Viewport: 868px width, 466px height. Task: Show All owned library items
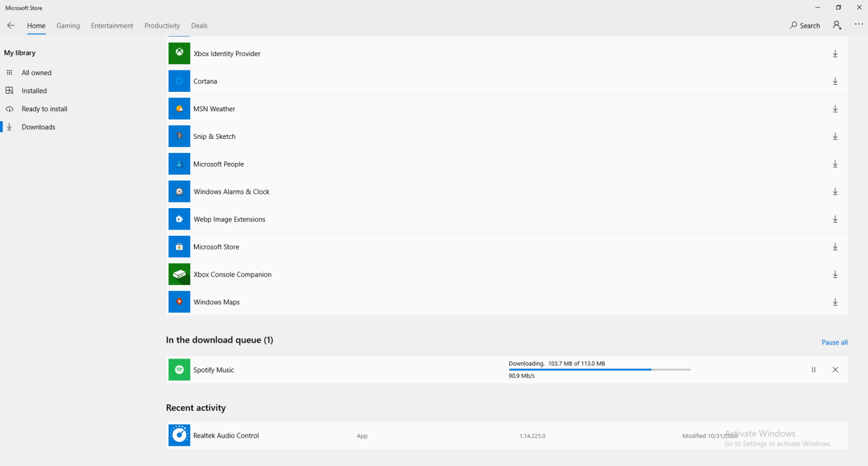point(37,73)
